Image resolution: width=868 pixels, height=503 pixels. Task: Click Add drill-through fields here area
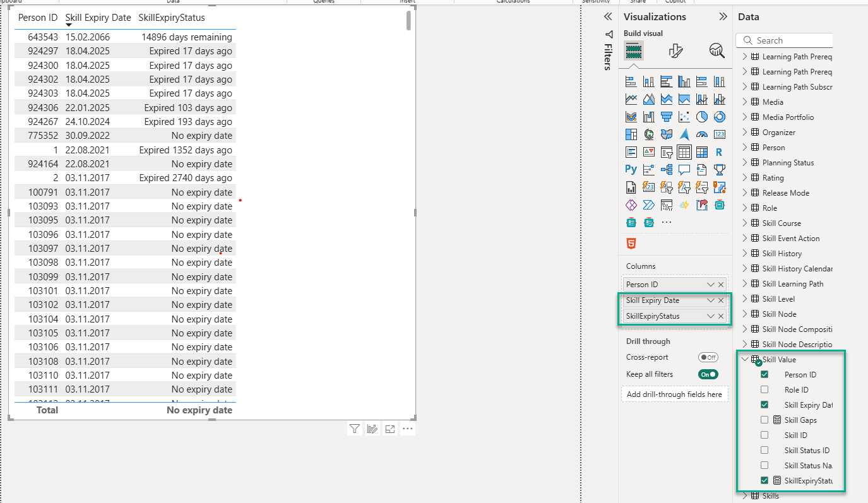674,394
